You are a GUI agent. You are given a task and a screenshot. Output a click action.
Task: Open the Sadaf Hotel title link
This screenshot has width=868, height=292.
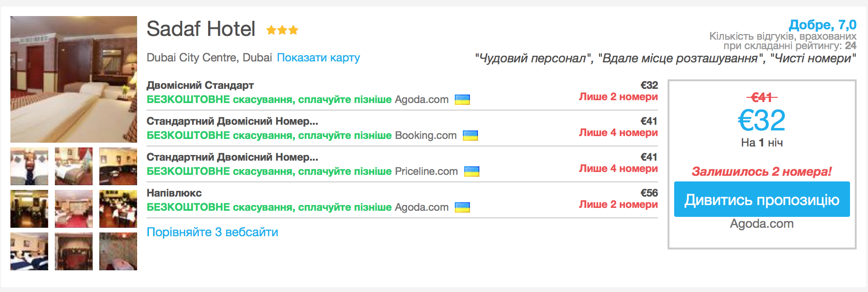click(201, 29)
